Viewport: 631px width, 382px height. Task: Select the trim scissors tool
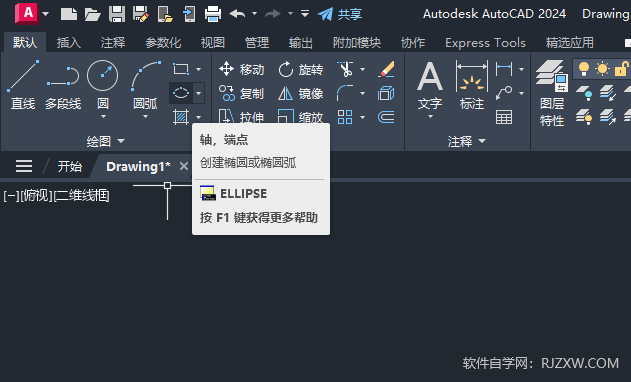point(345,69)
